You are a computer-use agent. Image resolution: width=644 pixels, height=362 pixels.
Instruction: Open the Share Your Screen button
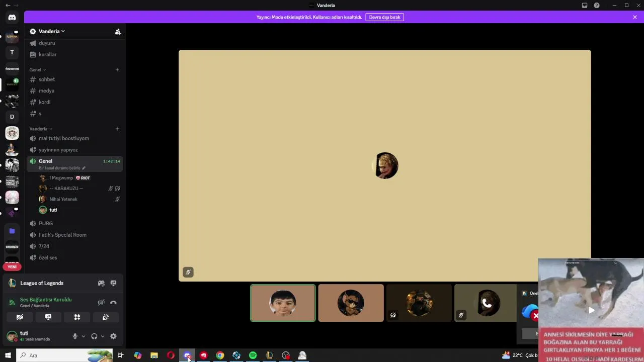coord(48,317)
